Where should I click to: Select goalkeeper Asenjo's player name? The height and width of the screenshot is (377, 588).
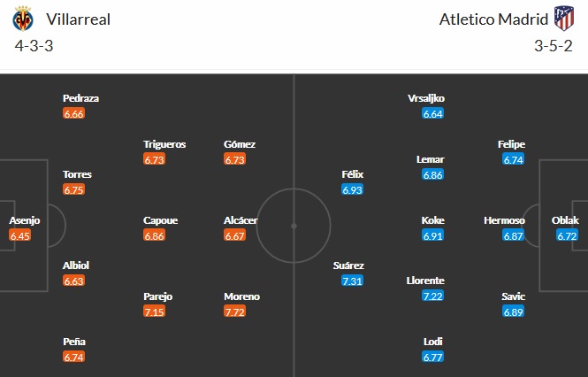25,220
